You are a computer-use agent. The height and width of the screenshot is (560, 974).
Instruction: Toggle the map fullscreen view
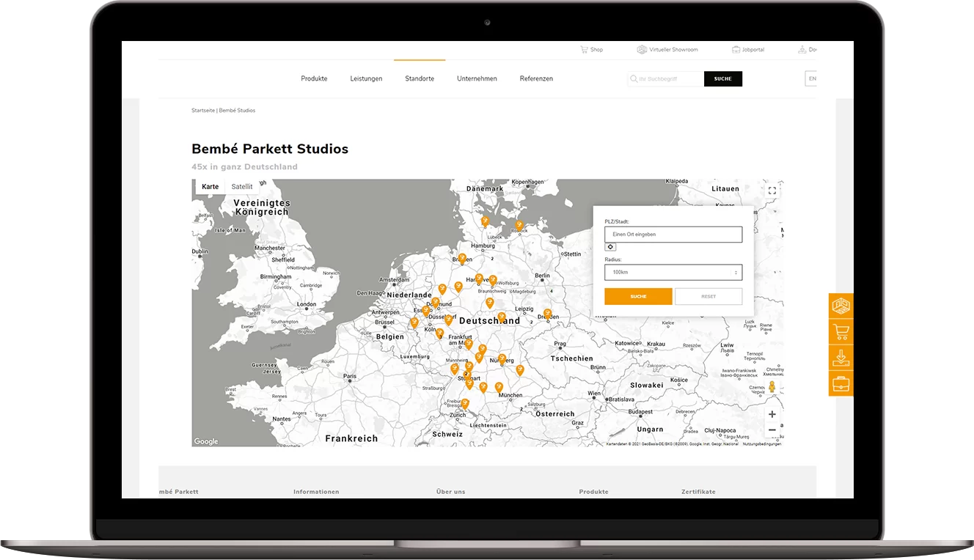pyautogui.click(x=772, y=191)
